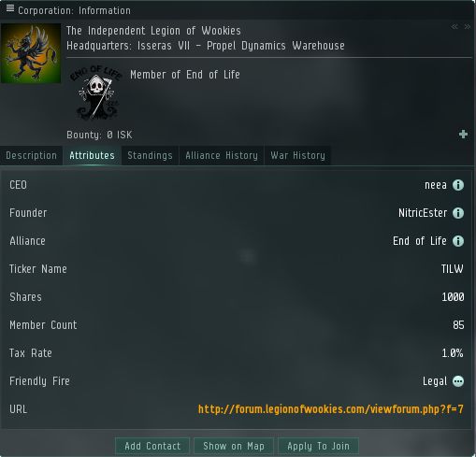
Task: Add bounty using the plus icon
Action: [463, 135]
